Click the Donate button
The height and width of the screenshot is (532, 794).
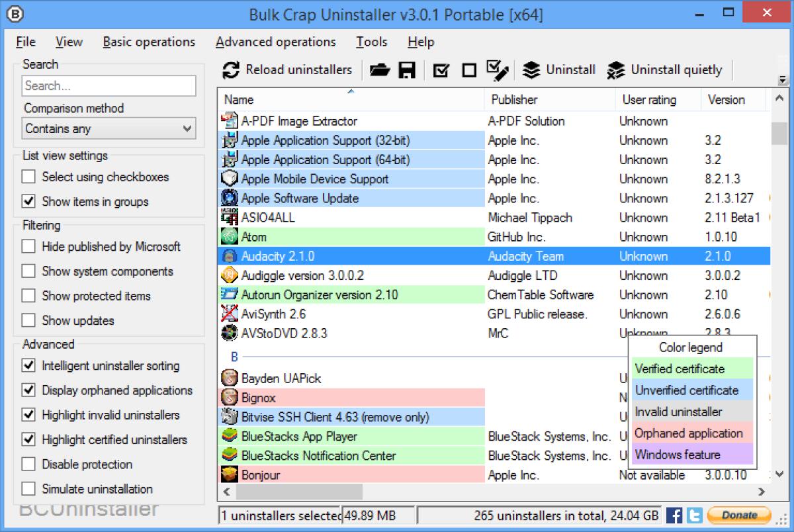pyautogui.click(x=739, y=515)
